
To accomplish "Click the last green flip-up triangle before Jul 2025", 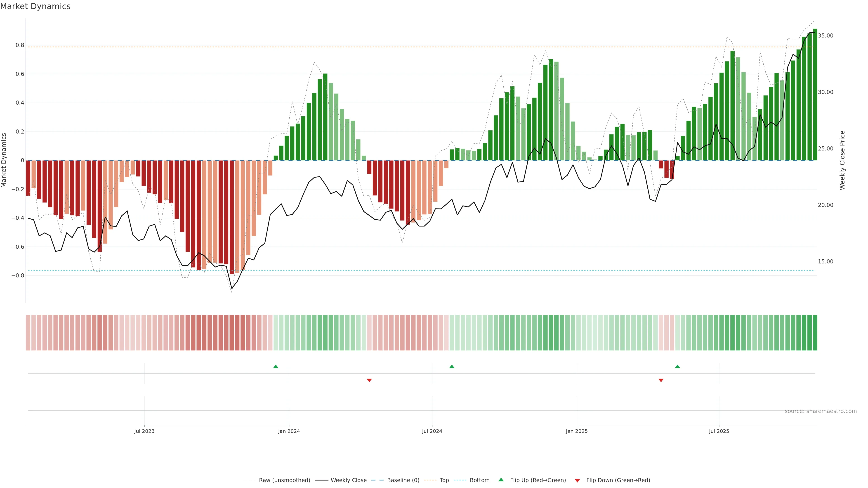I will pos(677,366).
